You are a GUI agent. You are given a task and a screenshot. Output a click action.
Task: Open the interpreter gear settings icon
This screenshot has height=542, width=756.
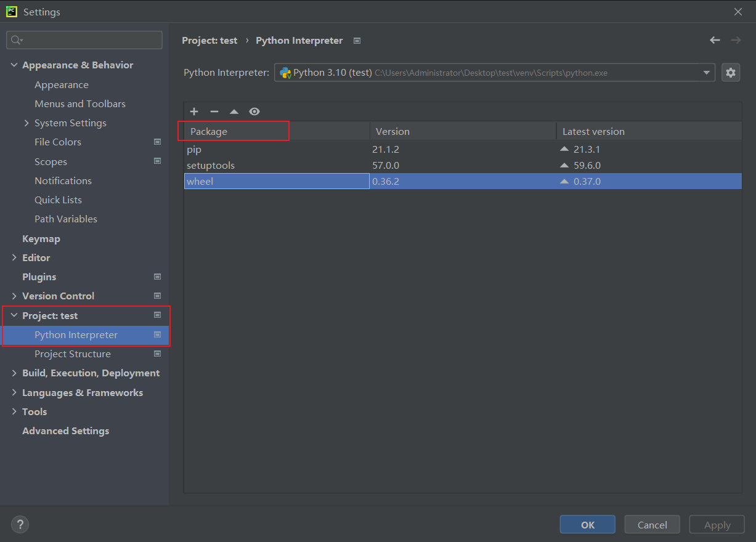click(x=731, y=73)
